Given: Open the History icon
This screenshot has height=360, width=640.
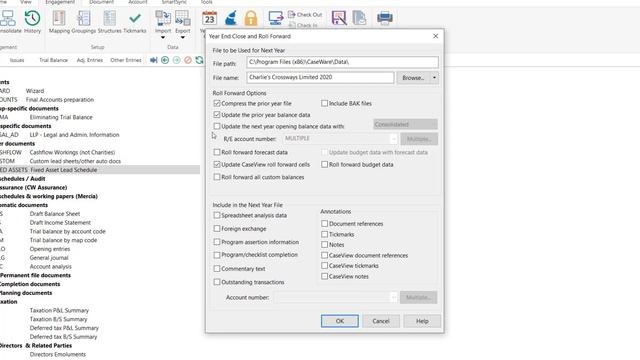Looking at the screenshot, I should (x=32, y=22).
